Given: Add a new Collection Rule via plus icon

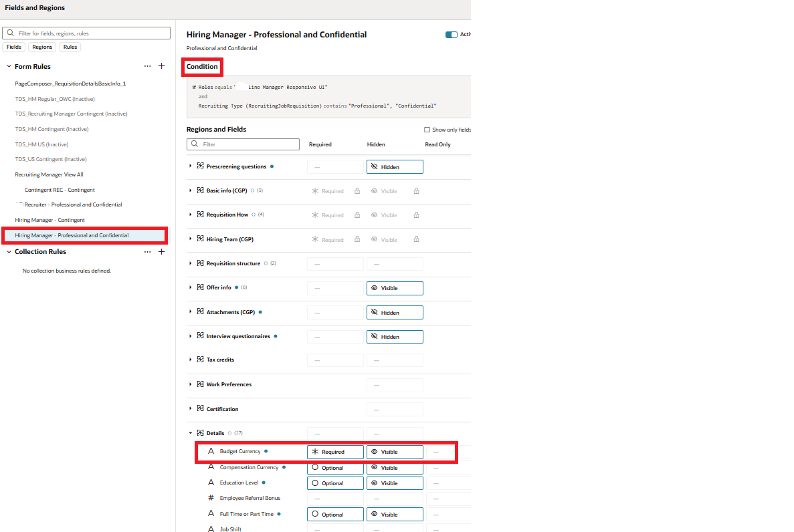Looking at the screenshot, I should [161, 251].
